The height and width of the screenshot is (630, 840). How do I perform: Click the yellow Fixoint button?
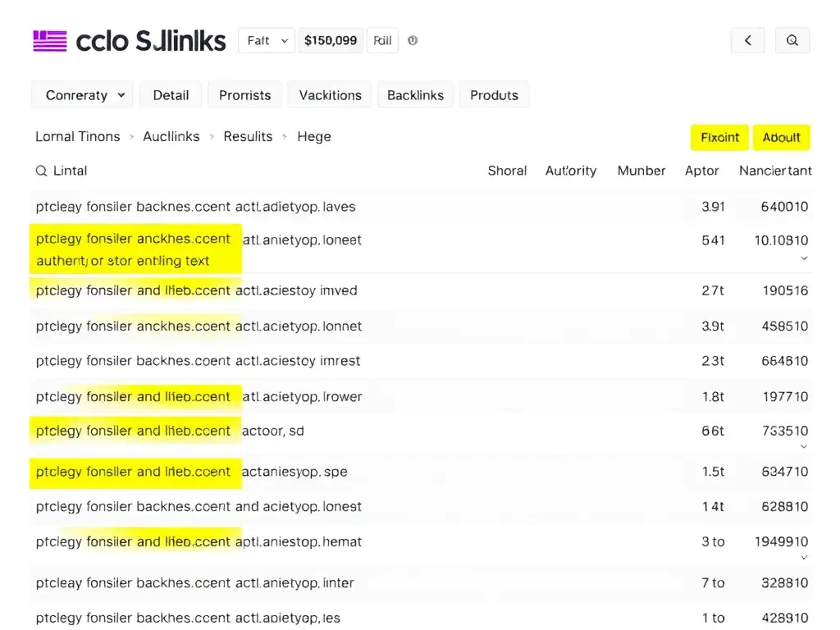point(719,138)
